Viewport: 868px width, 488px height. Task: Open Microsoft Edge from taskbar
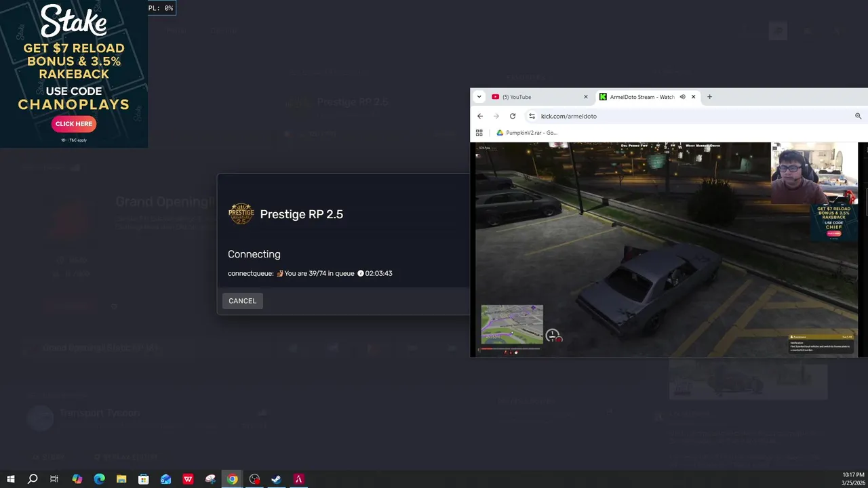tap(99, 479)
